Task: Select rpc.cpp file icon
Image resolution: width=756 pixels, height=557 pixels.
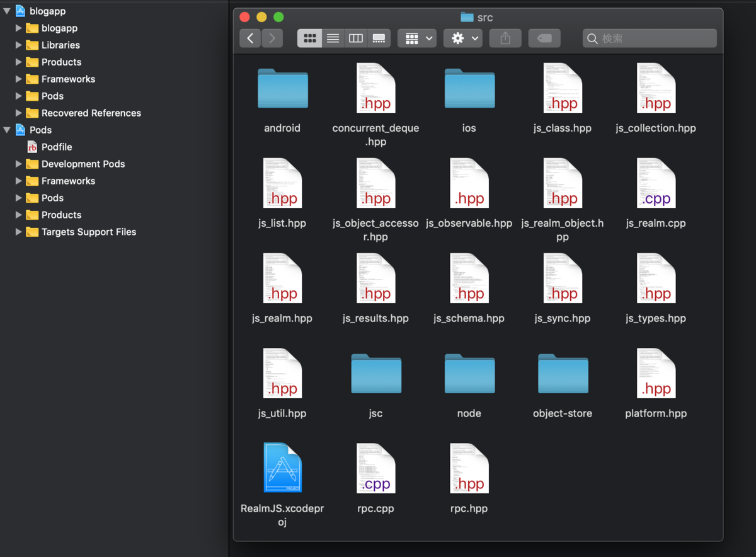Action: 375,468
